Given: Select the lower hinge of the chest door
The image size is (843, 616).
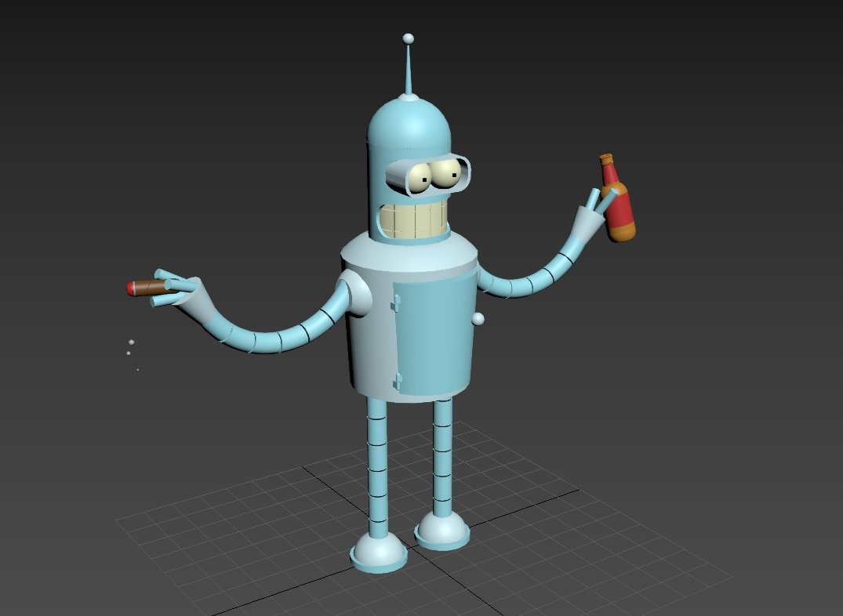Looking at the screenshot, I should click(x=398, y=381).
